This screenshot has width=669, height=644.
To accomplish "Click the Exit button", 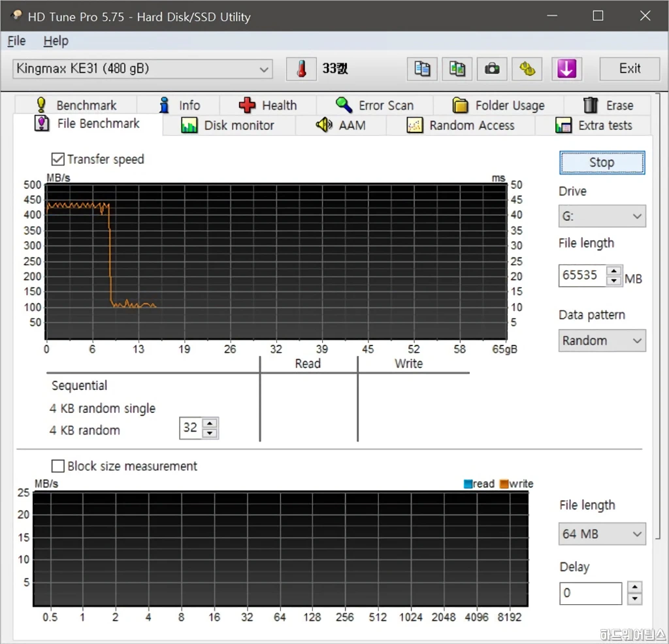I will coord(629,69).
